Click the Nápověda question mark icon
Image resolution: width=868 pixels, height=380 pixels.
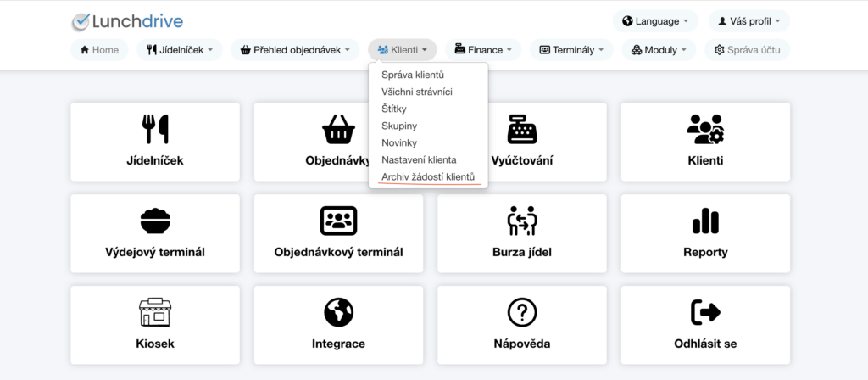coord(522,312)
